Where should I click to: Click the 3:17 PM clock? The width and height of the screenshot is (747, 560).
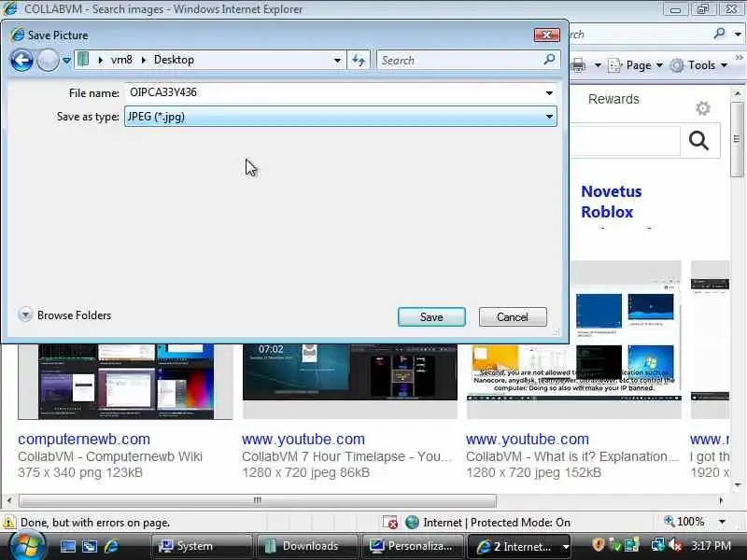711,545
